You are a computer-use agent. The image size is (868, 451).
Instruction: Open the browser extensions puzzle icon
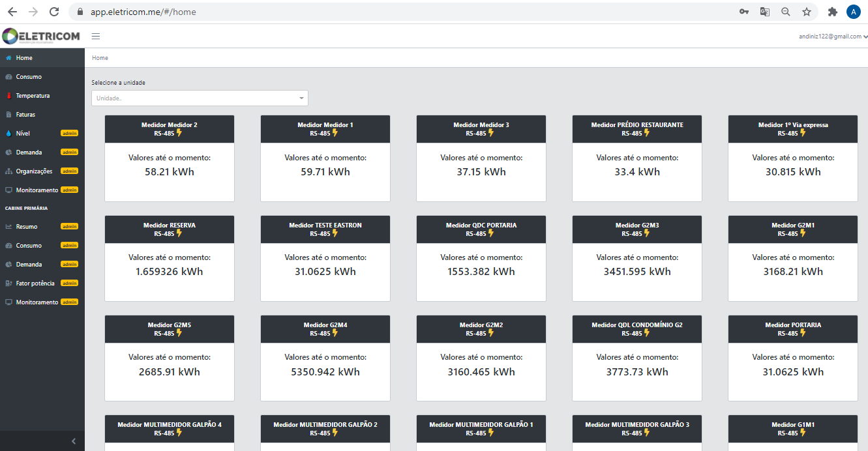[x=833, y=12]
